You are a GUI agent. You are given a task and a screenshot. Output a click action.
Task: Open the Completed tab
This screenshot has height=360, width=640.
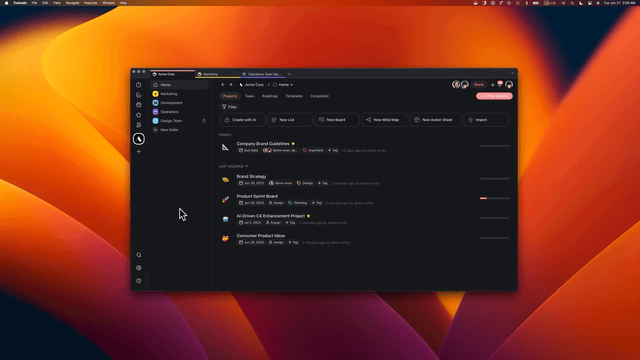[319, 96]
